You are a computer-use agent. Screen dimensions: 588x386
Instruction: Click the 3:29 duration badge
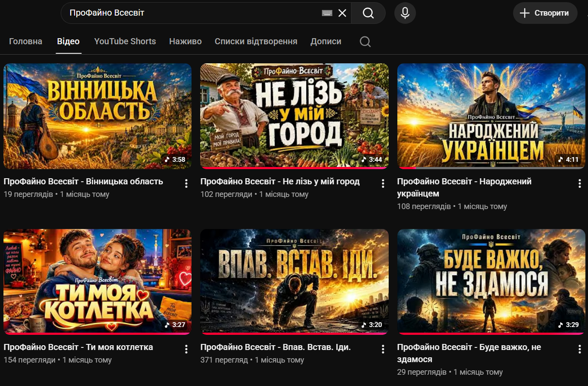click(569, 325)
